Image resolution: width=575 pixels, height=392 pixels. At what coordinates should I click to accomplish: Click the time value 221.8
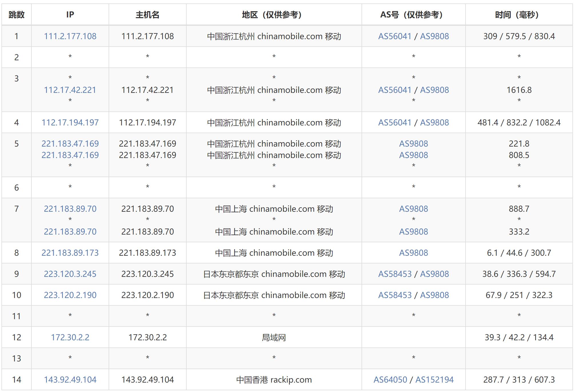(519, 144)
